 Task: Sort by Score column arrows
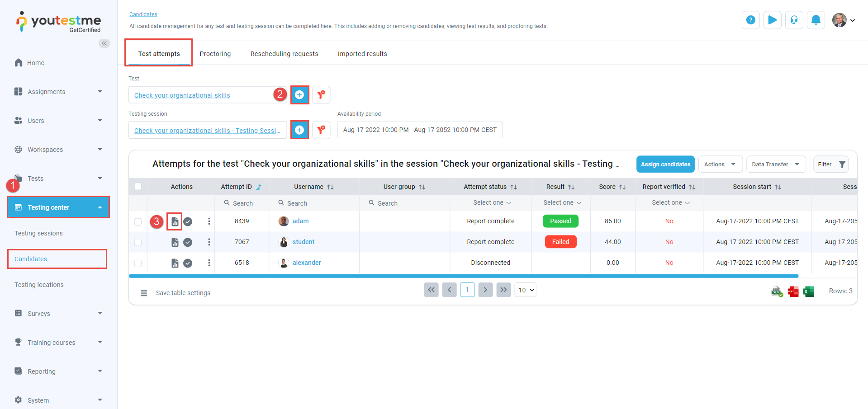click(622, 187)
